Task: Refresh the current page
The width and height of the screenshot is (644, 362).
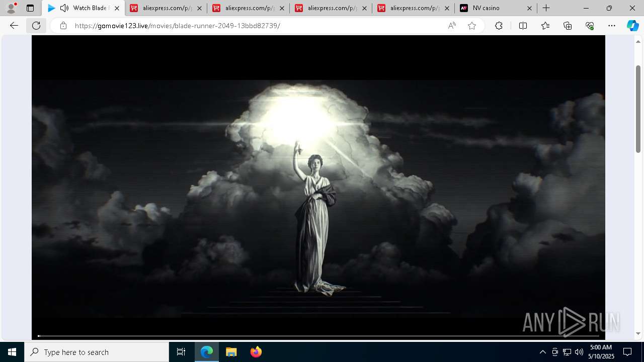Action: pos(36,26)
